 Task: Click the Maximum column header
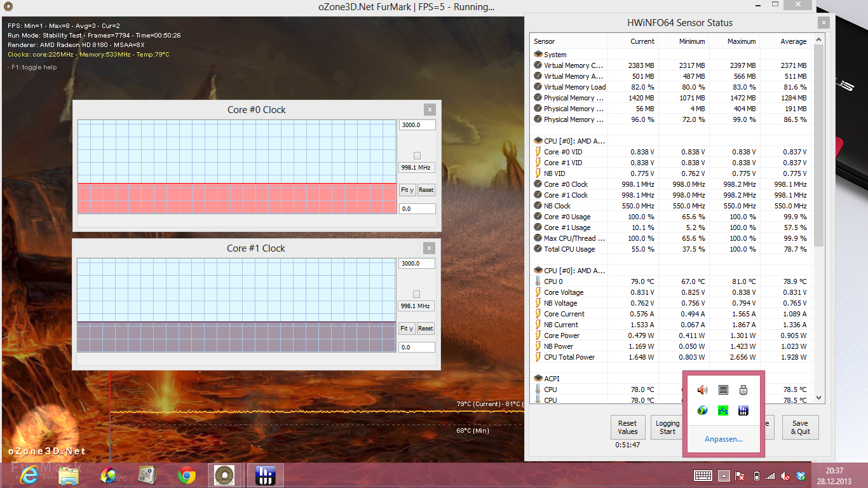pyautogui.click(x=734, y=41)
